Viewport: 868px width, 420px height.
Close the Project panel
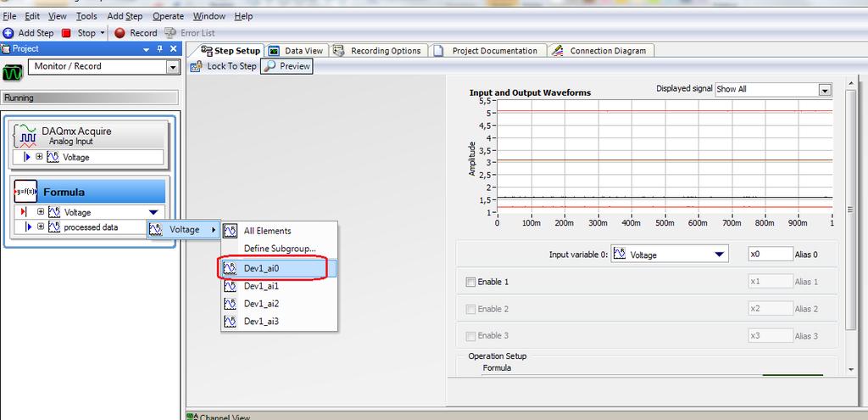pos(173,48)
